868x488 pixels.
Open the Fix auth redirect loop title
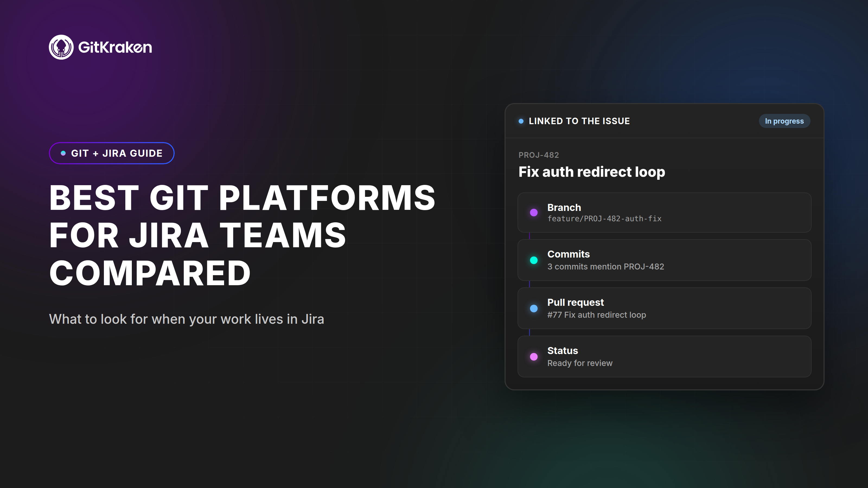click(592, 172)
